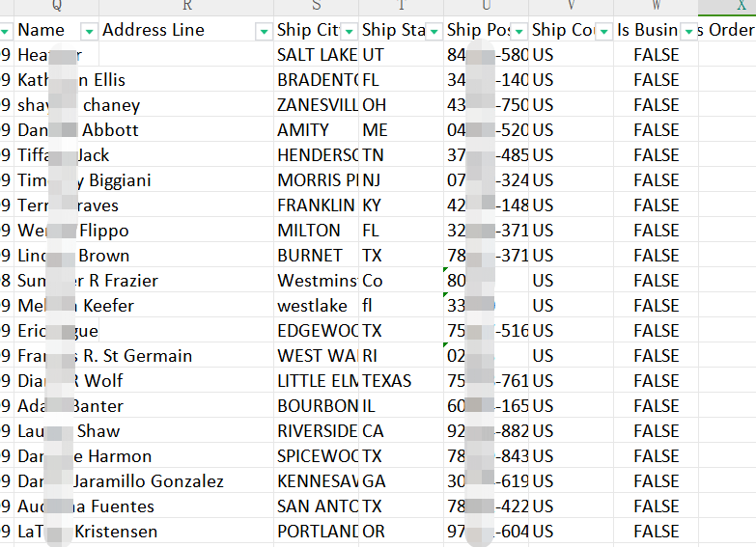
Task: Click the SALT LAKE city cell
Action: click(316, 55)
